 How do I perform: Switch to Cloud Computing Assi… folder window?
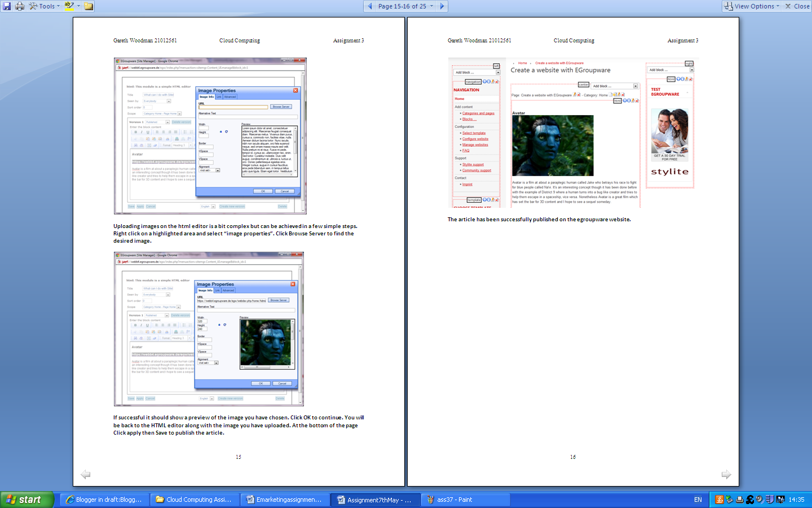pyautogui.click(x=195, y=500)
